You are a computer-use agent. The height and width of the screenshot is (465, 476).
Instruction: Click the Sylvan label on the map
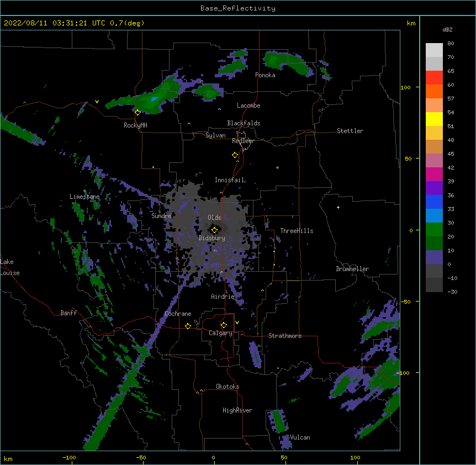tap(215, 135)
